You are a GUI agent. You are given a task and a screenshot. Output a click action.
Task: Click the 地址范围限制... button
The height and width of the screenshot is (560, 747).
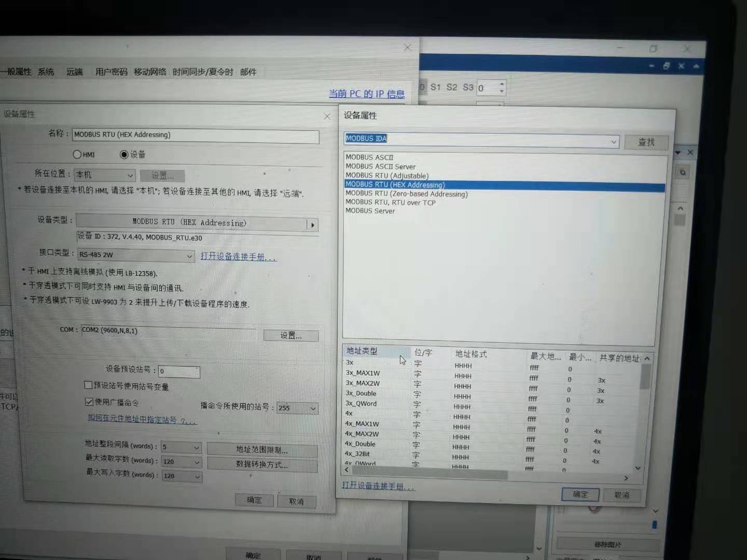pyautogui.click(x=262, y=450)
